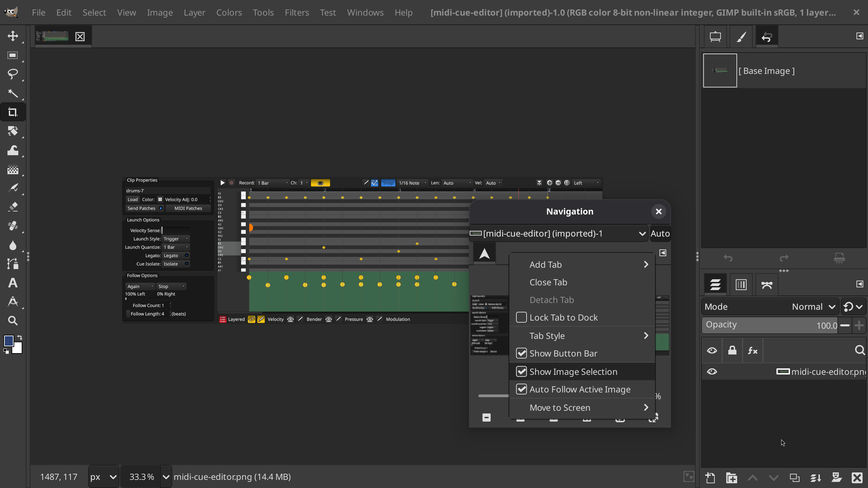868x488 pixels.
Task: Open the Undo History dock tab
Action: point(767,37)
